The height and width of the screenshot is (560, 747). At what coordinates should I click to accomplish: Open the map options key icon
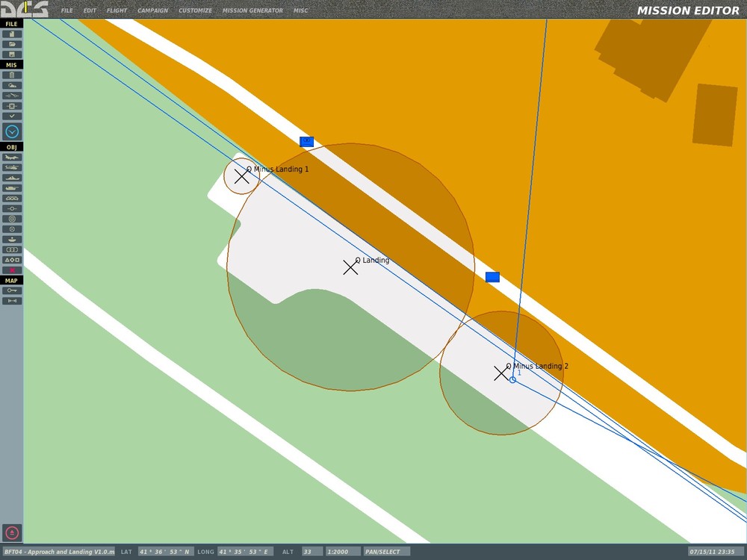(x=12, y=290)
